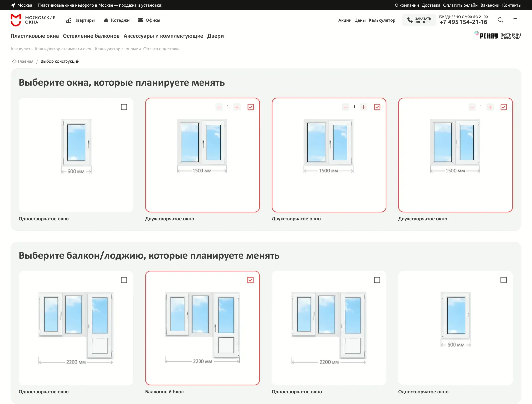Enable the Одностворчатое окно checkbox
Screen dimensions: 532x404
click(124, 107)
